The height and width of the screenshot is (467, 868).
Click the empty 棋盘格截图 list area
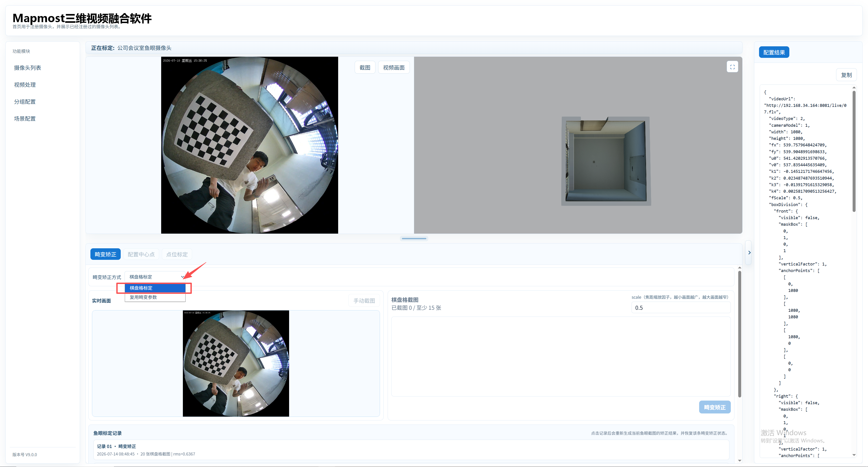coord(561,356)
